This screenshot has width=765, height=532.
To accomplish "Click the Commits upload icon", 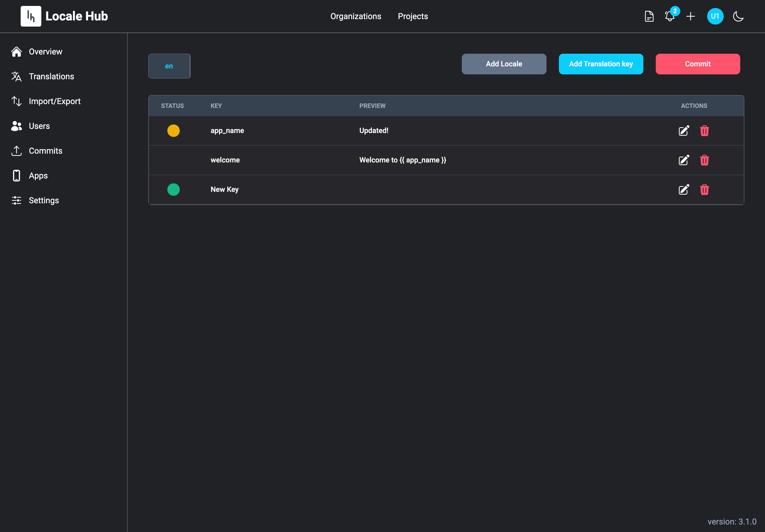I will [x=16, y=151].
